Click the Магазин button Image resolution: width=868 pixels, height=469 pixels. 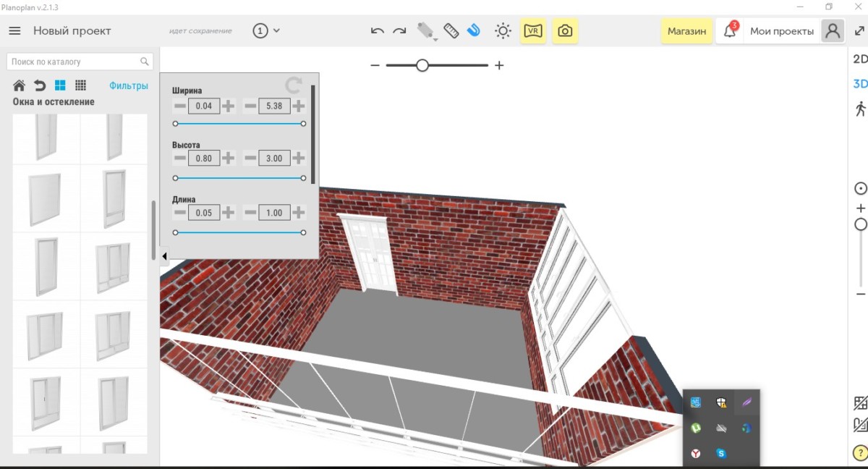686,31
